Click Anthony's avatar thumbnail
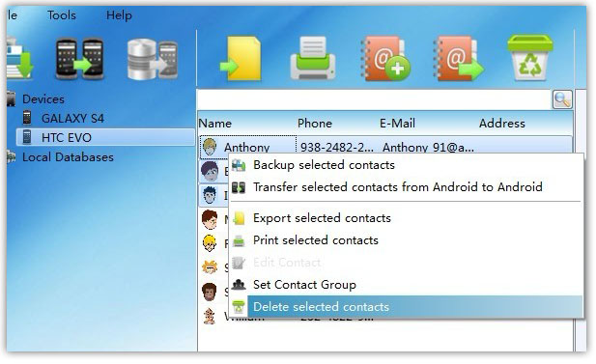Screen dimensions: 596x364 point(210,147)
